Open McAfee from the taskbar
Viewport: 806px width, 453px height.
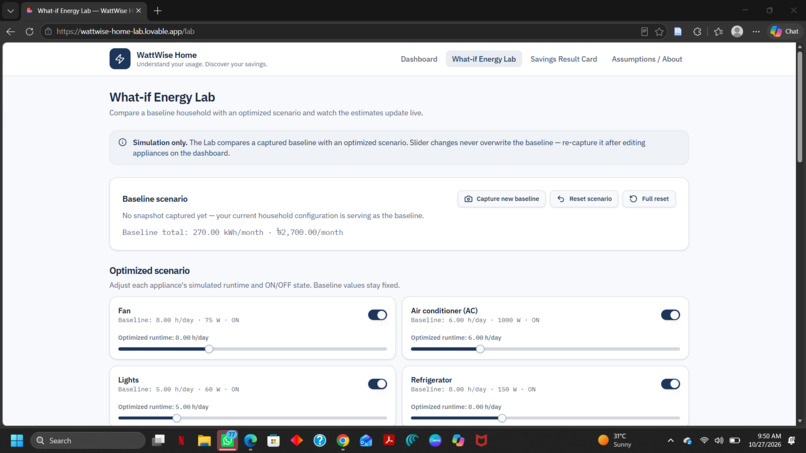pos(481,441)
